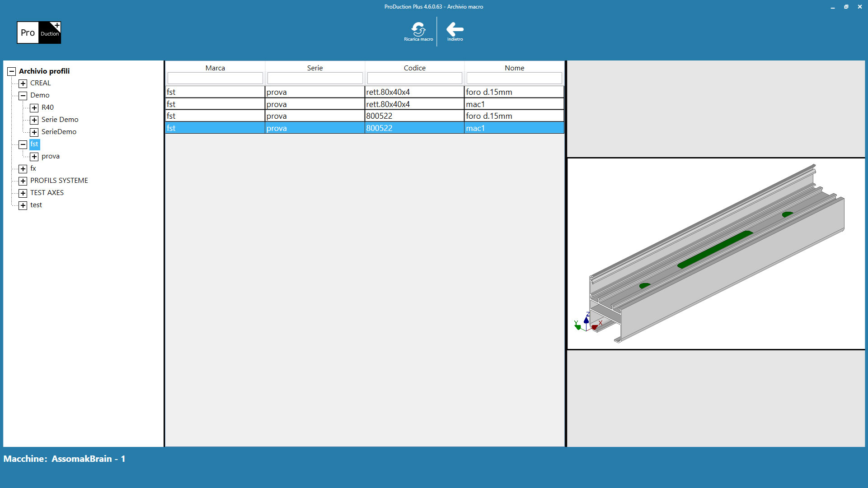Expand the R40 series node
This screenshot has width=868, height=488.
(34, 108)
